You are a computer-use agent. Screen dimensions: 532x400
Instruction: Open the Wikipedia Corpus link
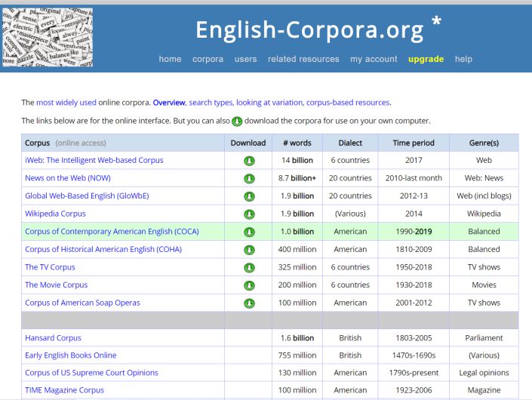(x=55, y=214)
